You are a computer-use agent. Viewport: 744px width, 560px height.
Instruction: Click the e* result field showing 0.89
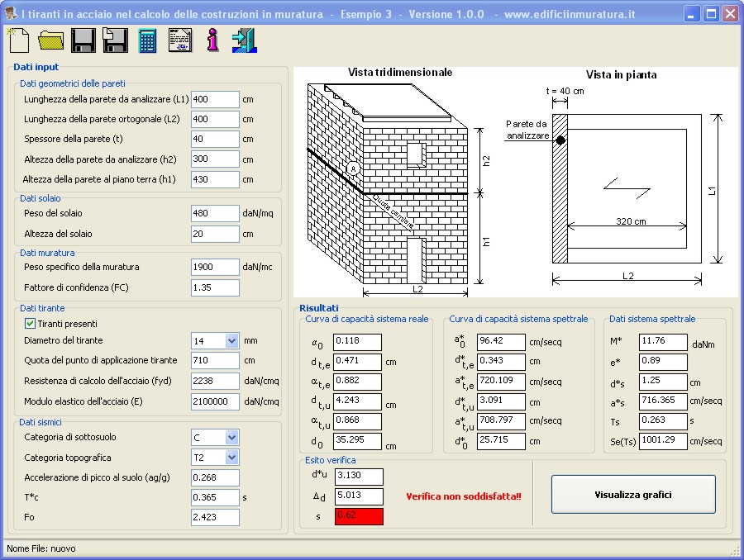(x=663, y=362)
